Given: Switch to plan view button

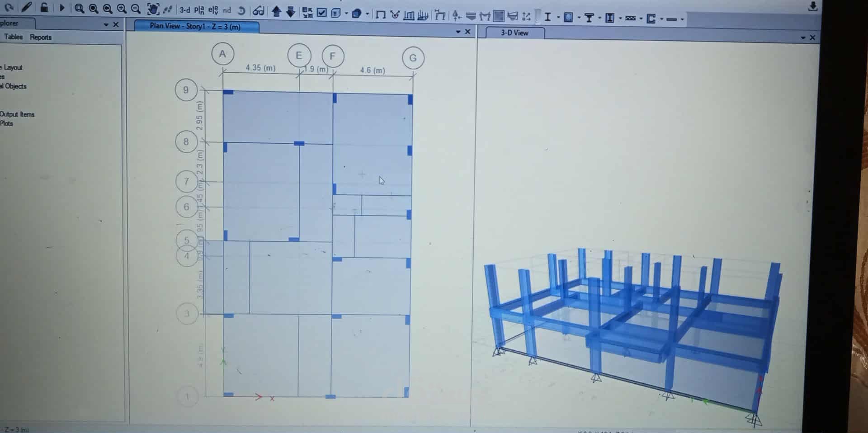Looking at the screenshot, I should [199, 10].
